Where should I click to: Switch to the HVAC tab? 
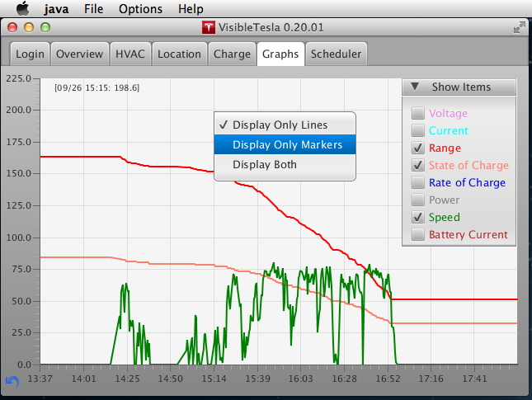click(130, 54)
